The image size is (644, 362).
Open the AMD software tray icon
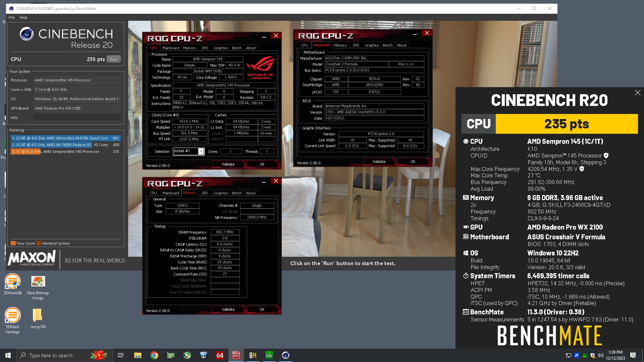click(x=576, y=355)
